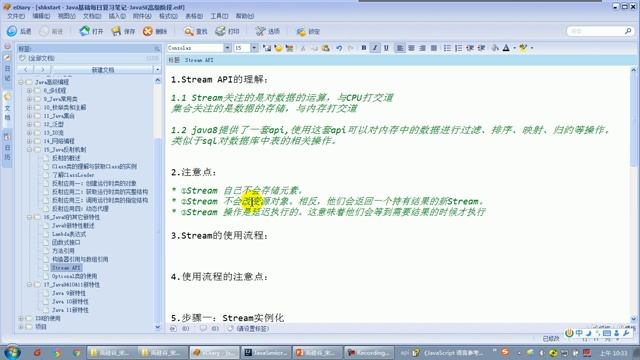Open the Lambda表达式 document
Image resolution: width=640 pixels, height=360 pixels.
(x=69, y=234)
